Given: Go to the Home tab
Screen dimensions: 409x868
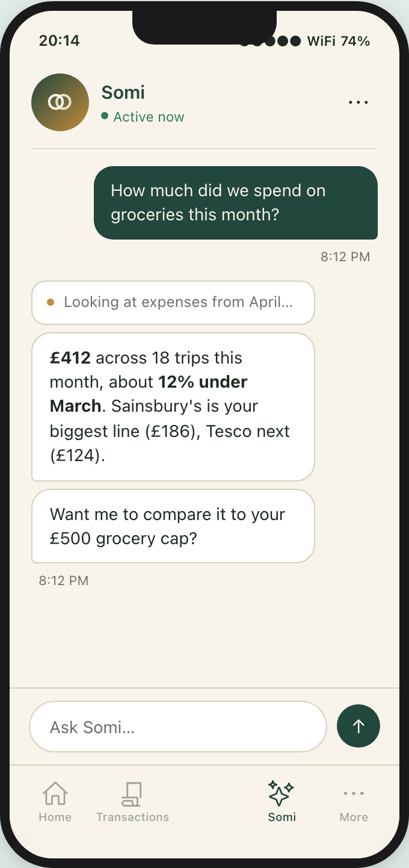Looking at the screenshot, I should click(x=55, y=801).
